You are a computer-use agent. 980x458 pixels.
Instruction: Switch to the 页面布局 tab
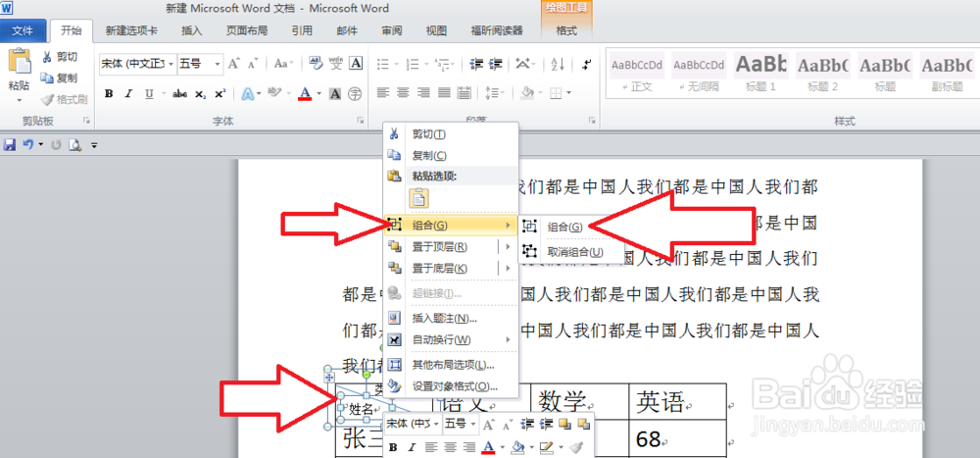click(246, 30)
